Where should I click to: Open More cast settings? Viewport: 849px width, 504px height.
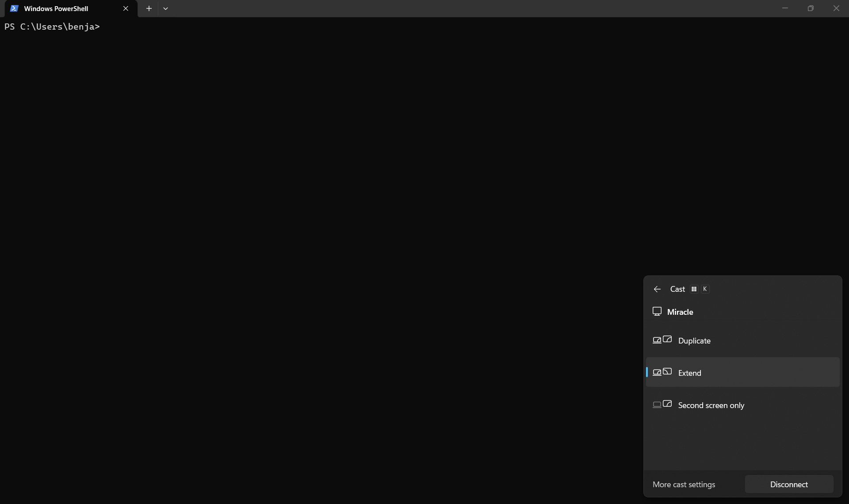coord(684,485)
